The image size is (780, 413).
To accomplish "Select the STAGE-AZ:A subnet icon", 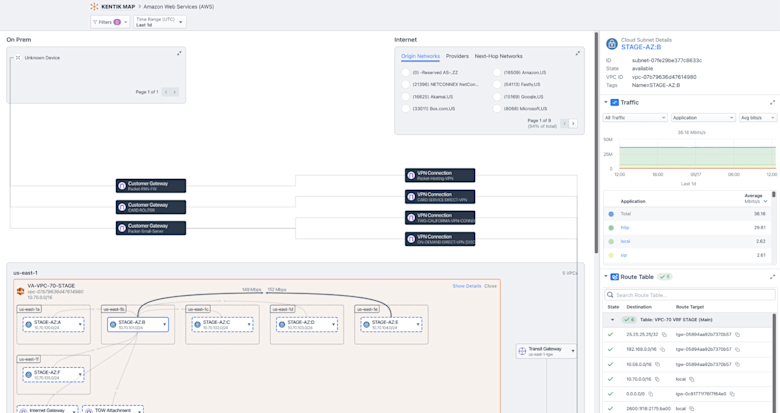I will click(x=29, y=325).
